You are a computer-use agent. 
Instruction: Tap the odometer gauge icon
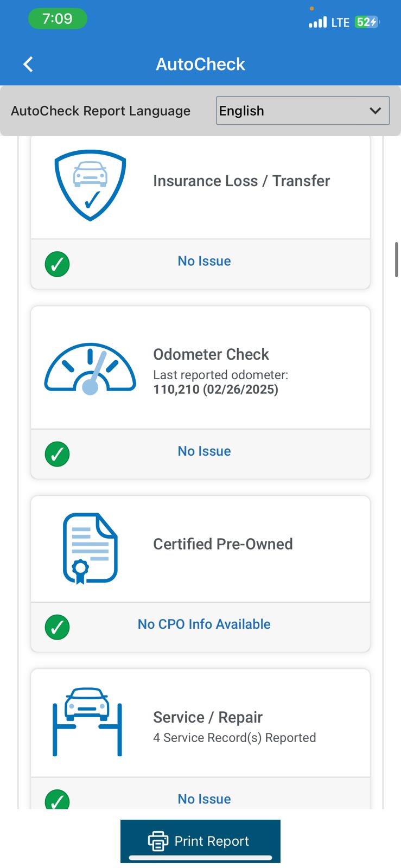click(90, 369)
